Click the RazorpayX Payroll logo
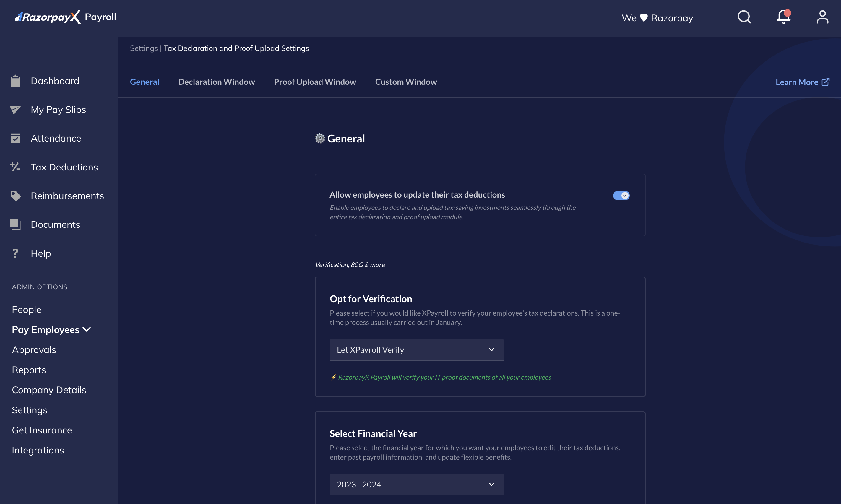The height and width of the screenshot is (504, 841). [64, 16]
